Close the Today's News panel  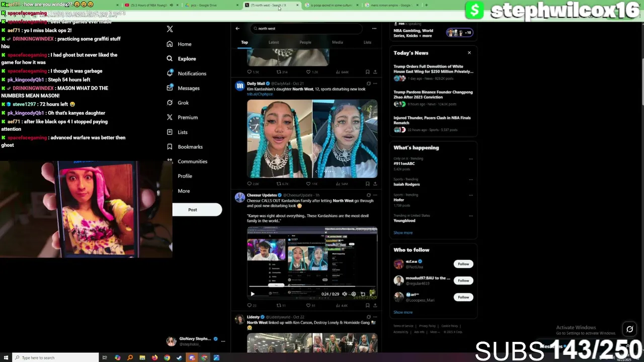click(x=469, y=53)
